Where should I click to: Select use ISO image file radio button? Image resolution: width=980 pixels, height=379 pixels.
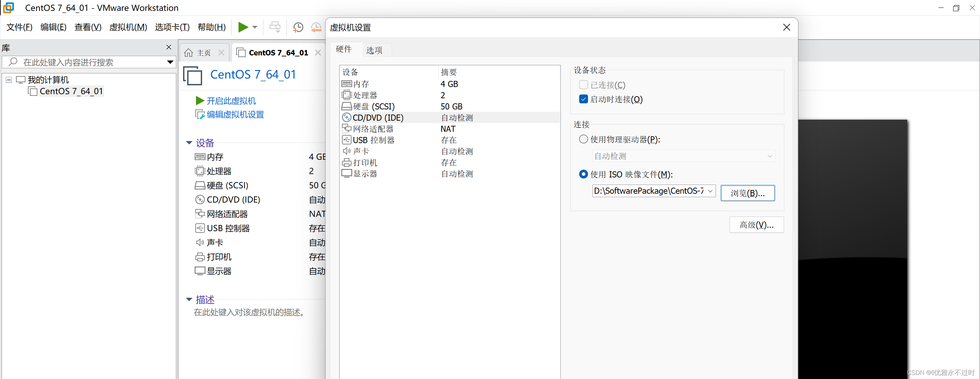coord(583,174)
